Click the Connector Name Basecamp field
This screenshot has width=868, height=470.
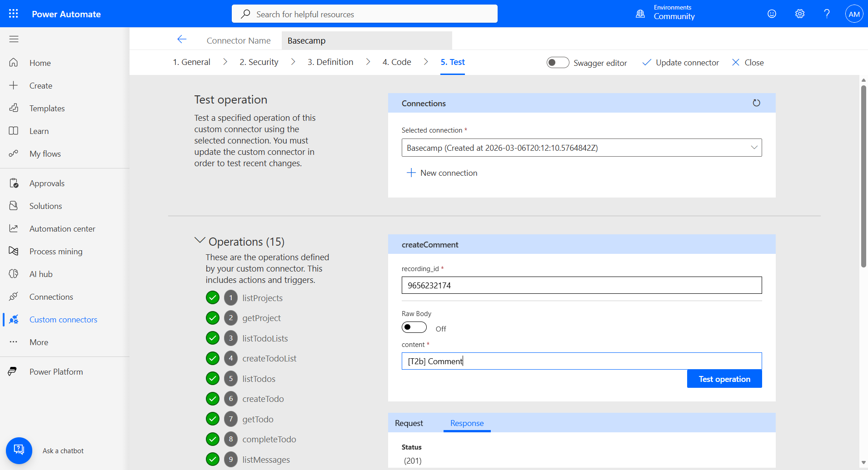tap(367, 40)
